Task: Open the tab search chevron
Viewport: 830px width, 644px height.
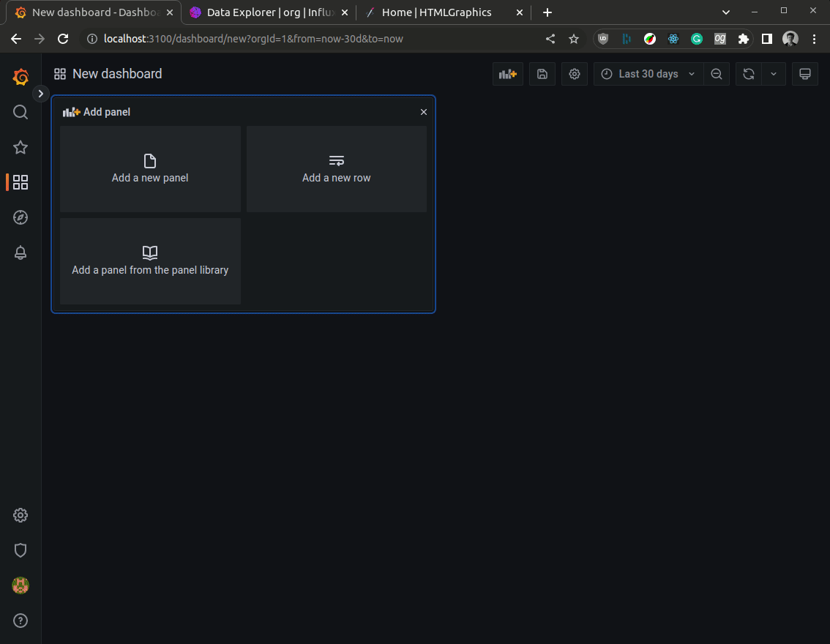Action: click(x=726, y=12)
